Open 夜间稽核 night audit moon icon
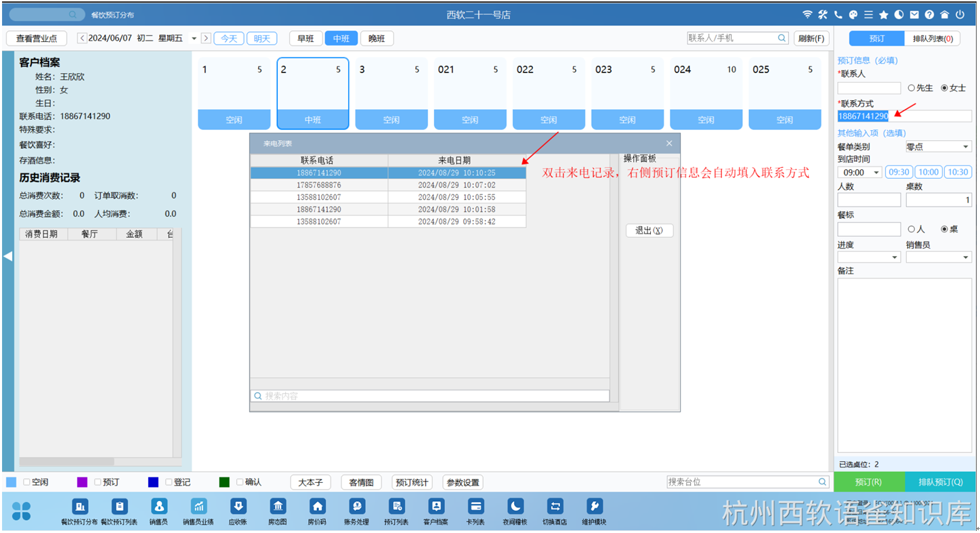Image resolution: width=980 pixels, height=533 pixels. [515, 507]
